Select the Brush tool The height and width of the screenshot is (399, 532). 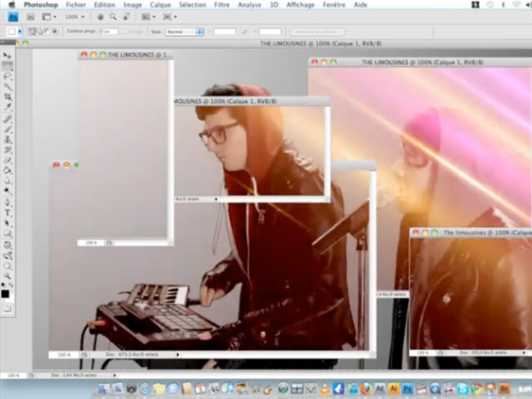point(7,130)
